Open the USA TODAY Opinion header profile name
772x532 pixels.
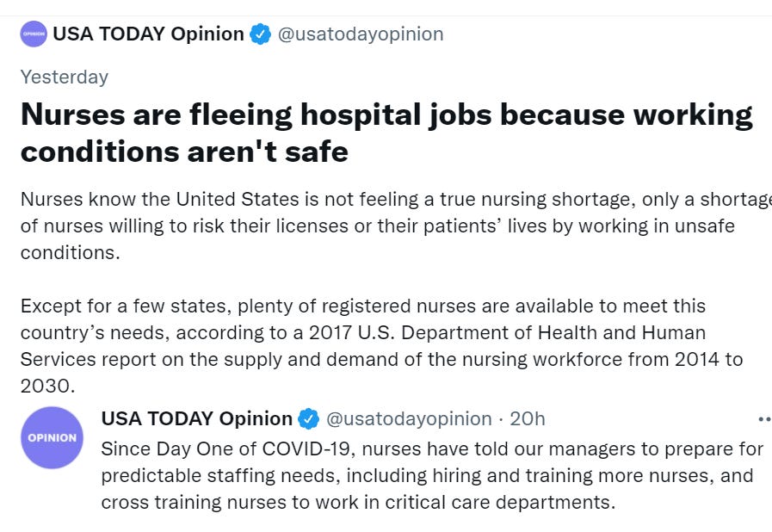tap(148, 34)
